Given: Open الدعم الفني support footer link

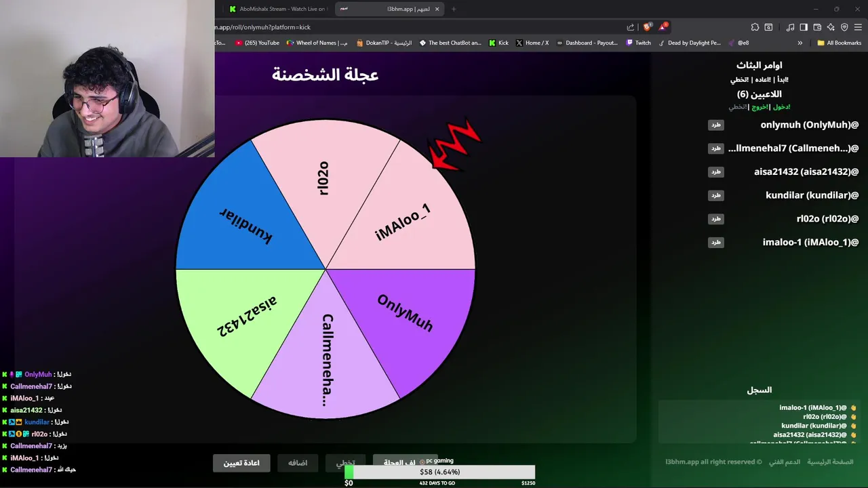Looking at the screenshot, I should coord(784,462).
